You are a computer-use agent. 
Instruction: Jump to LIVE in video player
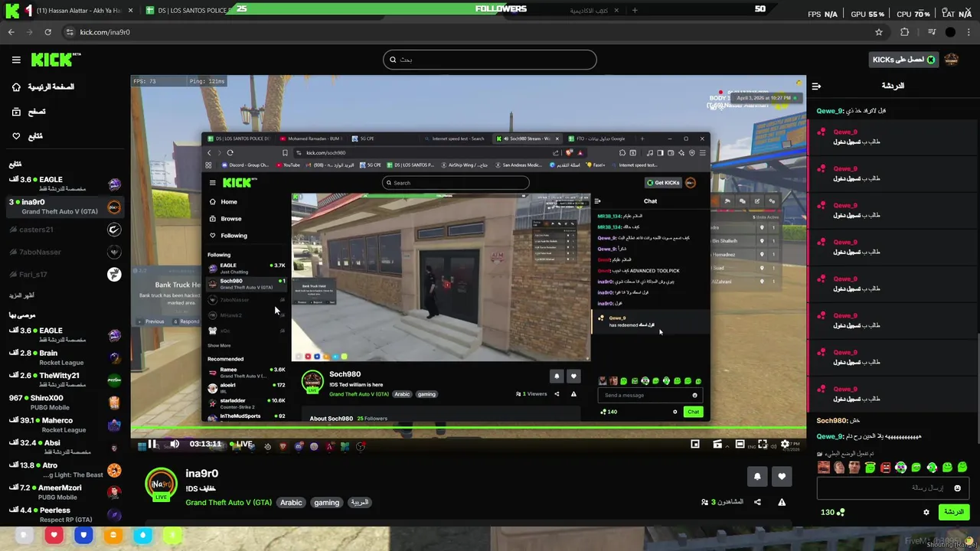[241, 444]
